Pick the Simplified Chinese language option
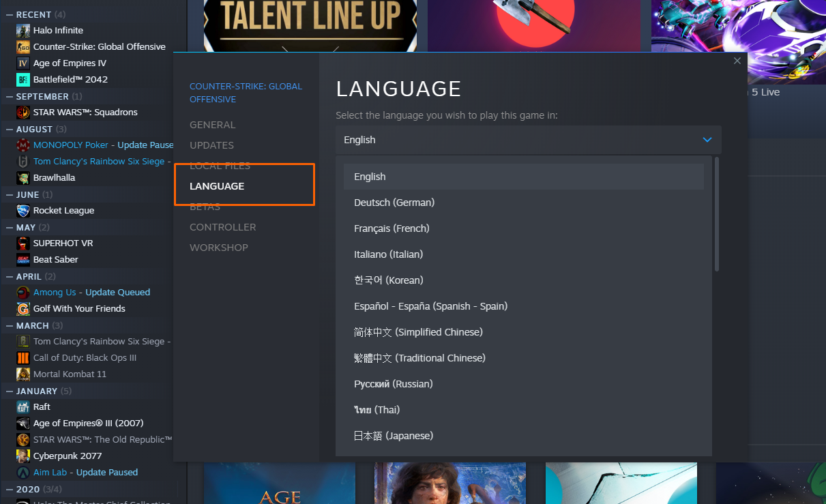Screen dimensions: 826x504 [x=524, y=332]
